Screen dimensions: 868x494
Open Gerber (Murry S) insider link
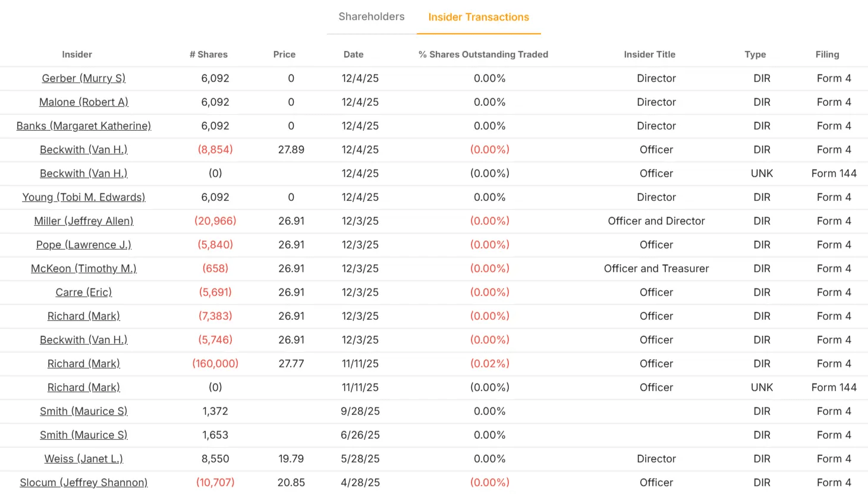point(84,78)
